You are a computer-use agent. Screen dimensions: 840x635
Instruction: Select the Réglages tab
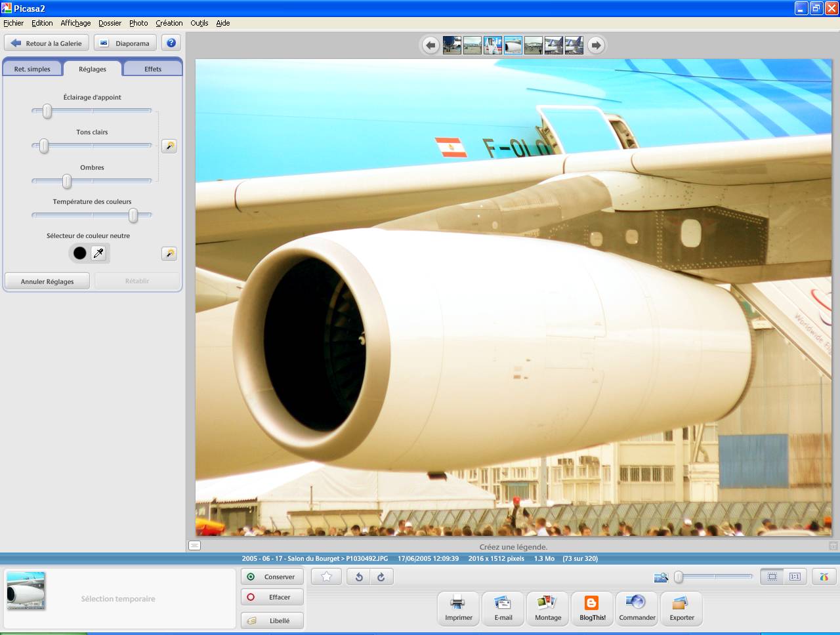click(x=93, y=69)
